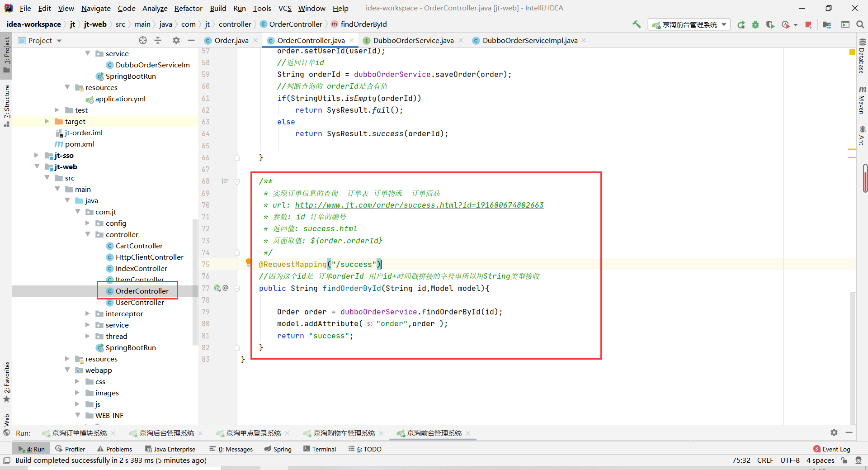Screen dimensions: 868x470
Task: Open the Terminal tool window
Action: click(320, 449)
